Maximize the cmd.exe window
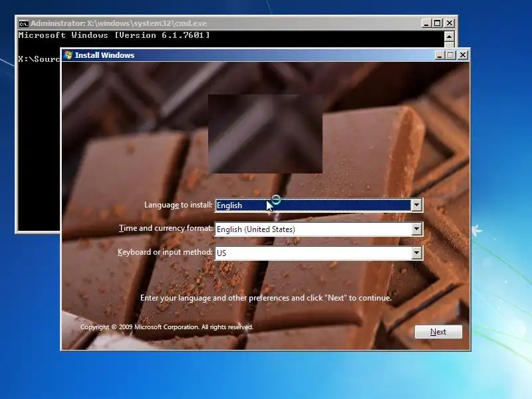The height and width of the screenshot is (399, 532). point(438,23)
